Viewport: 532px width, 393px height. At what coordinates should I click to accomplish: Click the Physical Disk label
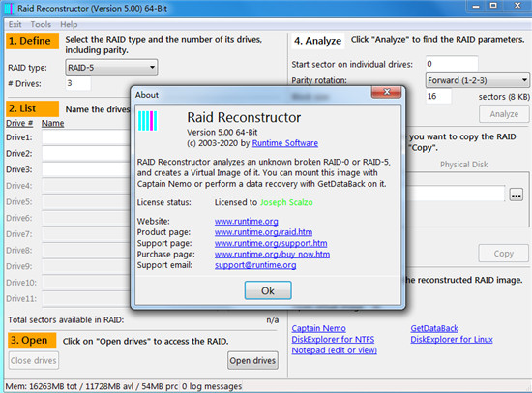[463, 165]
